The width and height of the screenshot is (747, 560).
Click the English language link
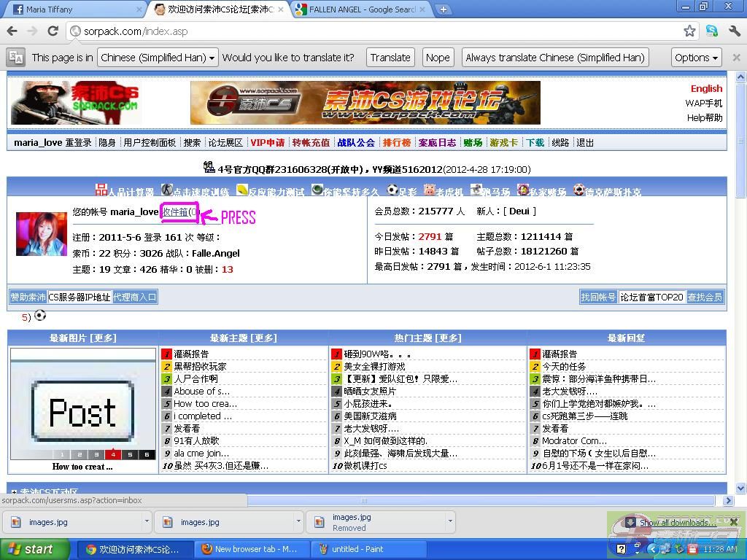click(x=706, y=88)
